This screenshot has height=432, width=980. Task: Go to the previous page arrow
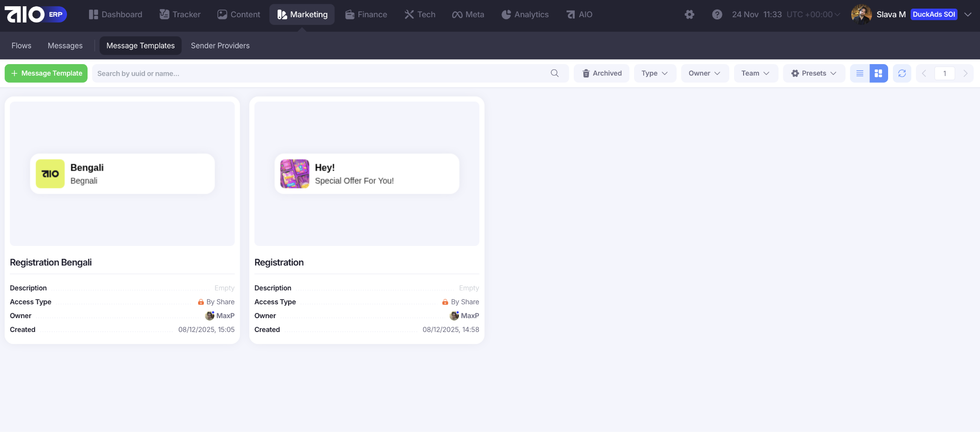[924, 73]
